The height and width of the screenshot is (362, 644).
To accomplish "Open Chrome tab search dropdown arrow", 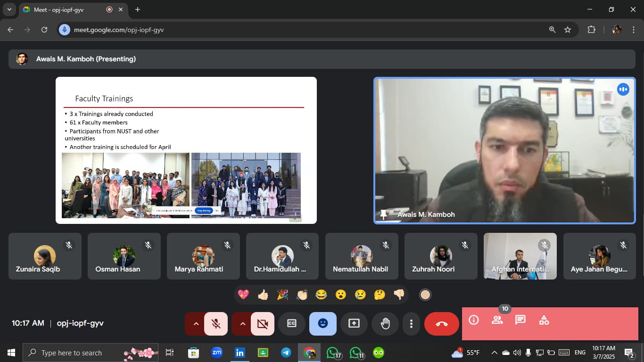I will coord(9,9).
